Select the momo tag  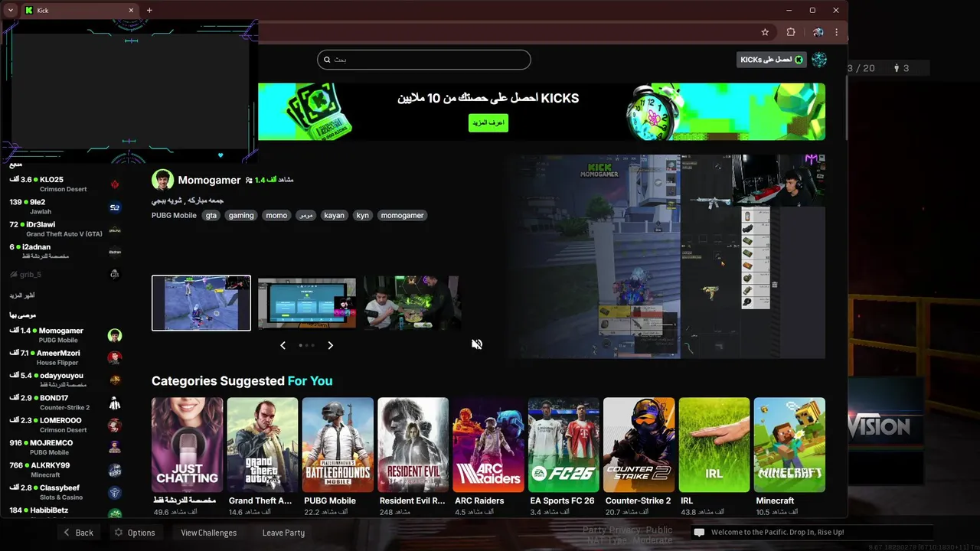point(276,216)
